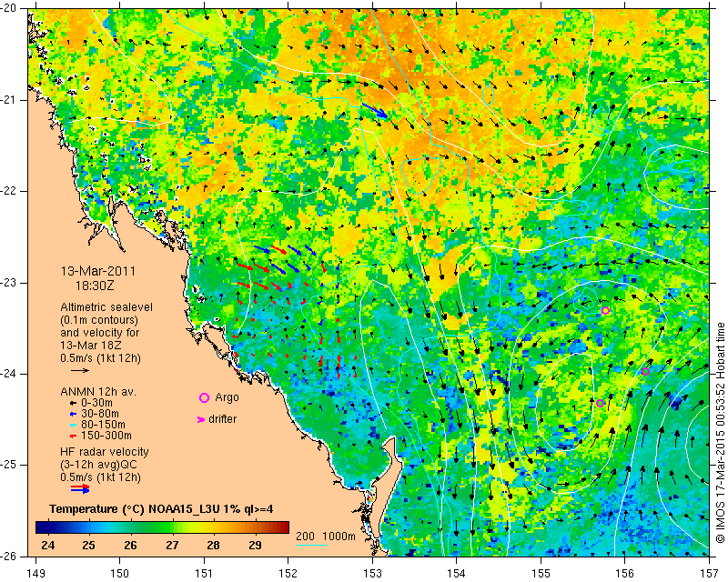Click the '30-80m' depth label
Screen dimensions: 728x582
(x=100, y=414)
